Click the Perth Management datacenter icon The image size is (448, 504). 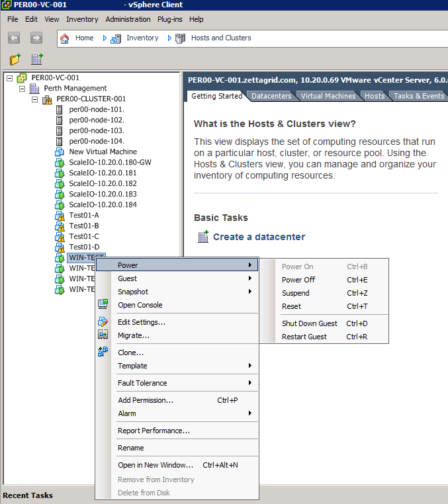point(34,89)
